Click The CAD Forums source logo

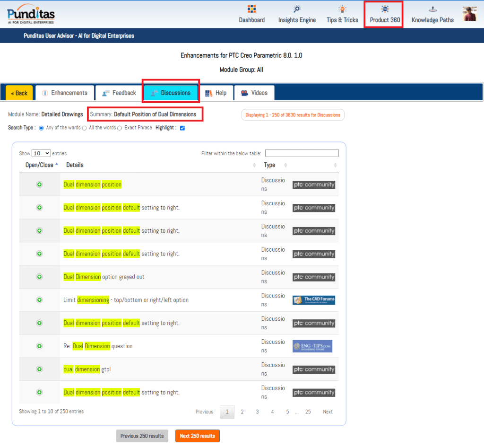313,300
